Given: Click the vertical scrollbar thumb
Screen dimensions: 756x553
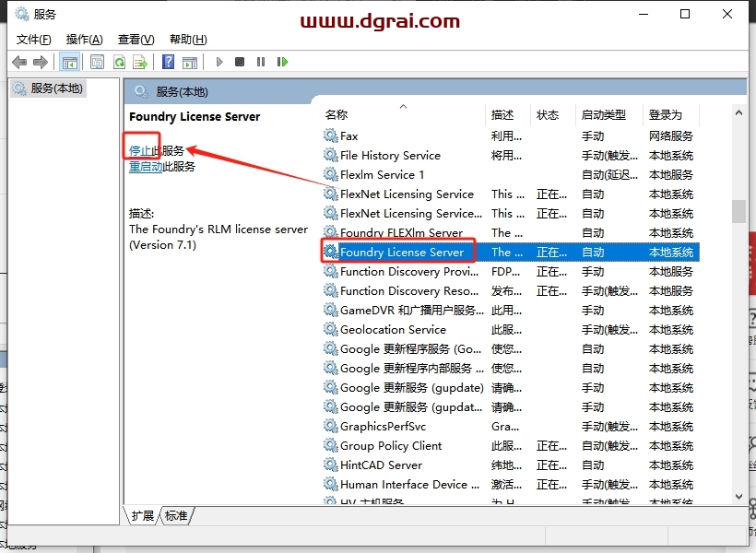Looking at the screenshot, I should click(x=738, y=211).
